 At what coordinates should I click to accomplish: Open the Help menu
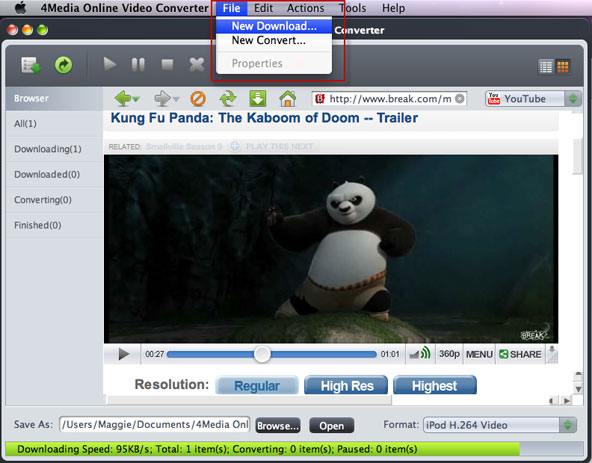pos(393,8)
